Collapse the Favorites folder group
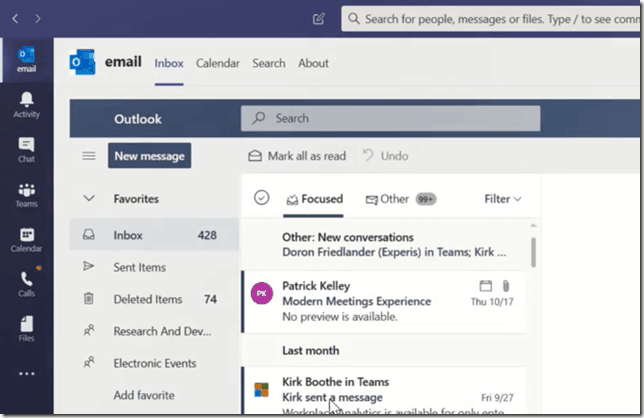 click(x=89, y=199)
